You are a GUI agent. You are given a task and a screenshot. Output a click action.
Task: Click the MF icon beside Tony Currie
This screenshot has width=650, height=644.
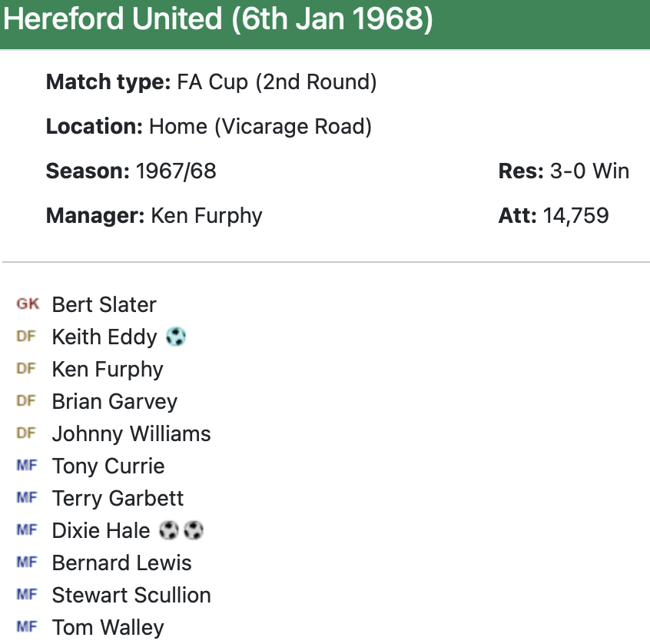pyautogui.click(x=26, y=466)
